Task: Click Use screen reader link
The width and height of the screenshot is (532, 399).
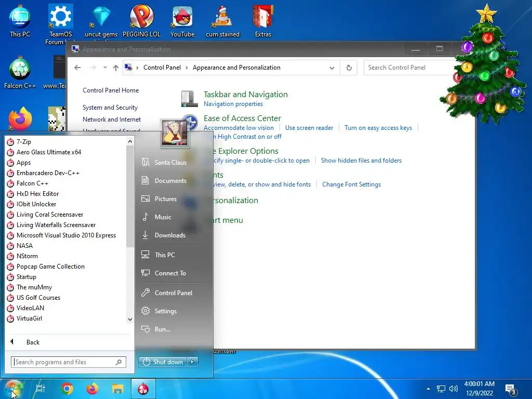Action: click(x=309, y=128)
